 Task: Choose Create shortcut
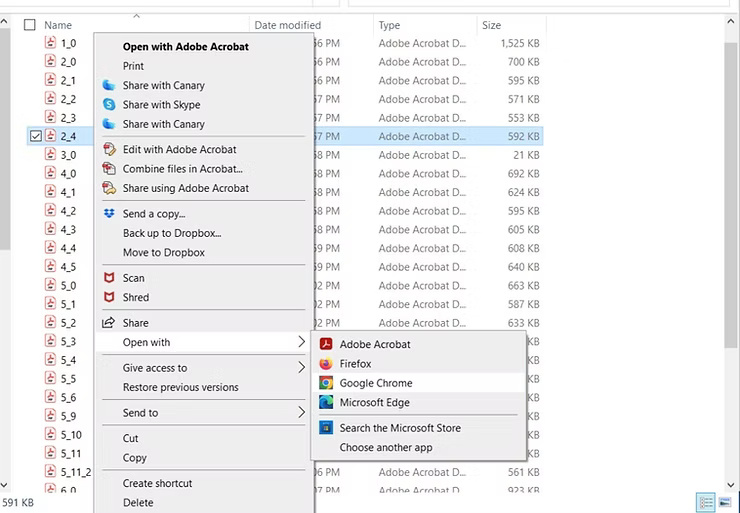pyautogui.click(x=157, y=483)
